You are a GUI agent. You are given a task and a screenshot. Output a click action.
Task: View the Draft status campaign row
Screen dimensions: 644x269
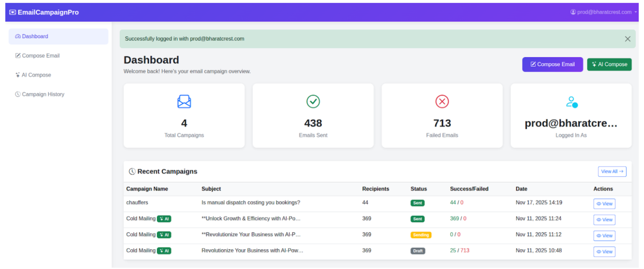604,252
